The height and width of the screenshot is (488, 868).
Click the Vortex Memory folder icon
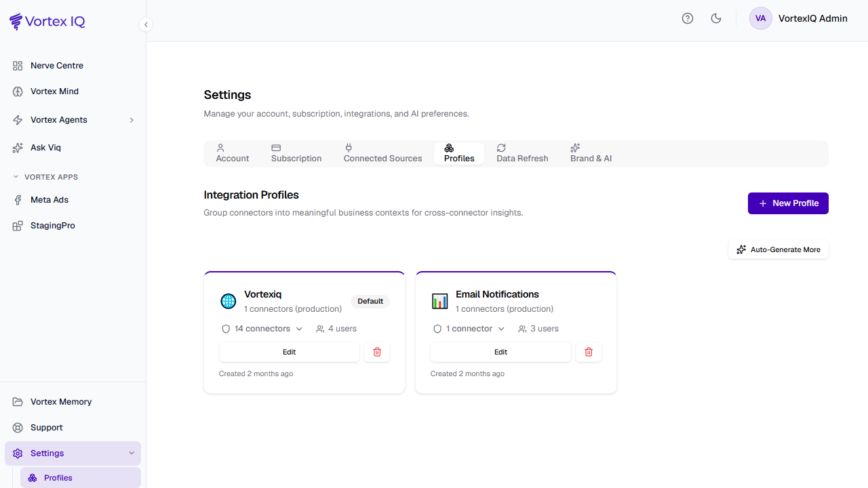point(18,402)
